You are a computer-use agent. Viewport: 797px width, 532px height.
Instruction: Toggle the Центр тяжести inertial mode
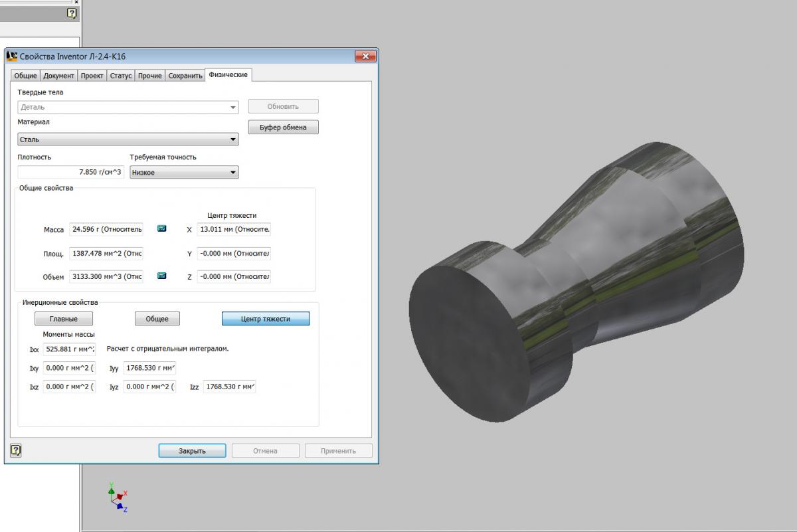(265, 319)
